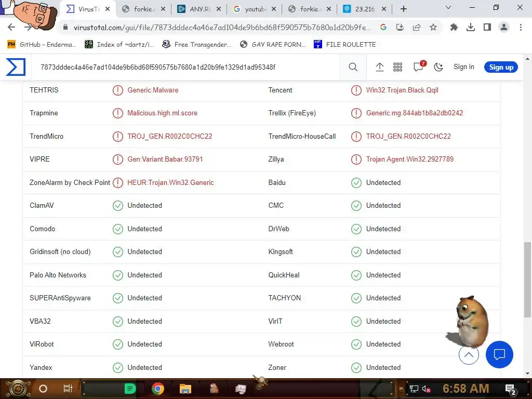The height and width of the screenshot is (399, 532).
Task: Open the Start button on the taskbar
Action: [x=18, y=389]
